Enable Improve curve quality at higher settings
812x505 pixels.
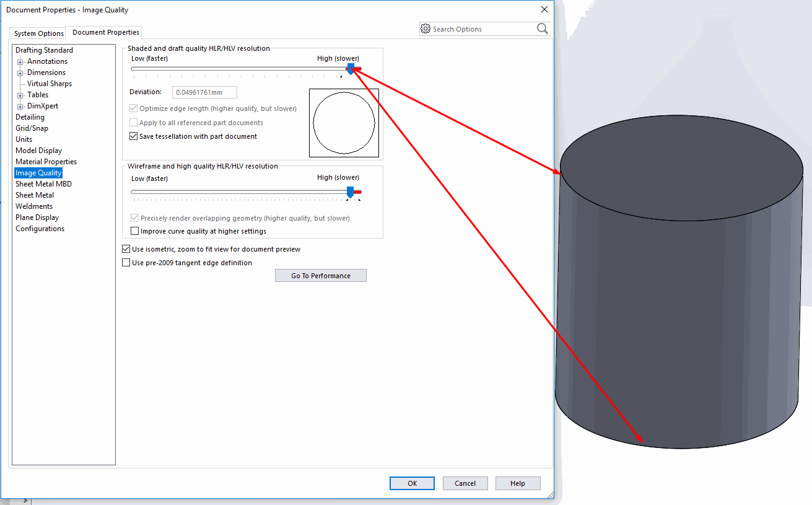135,231
